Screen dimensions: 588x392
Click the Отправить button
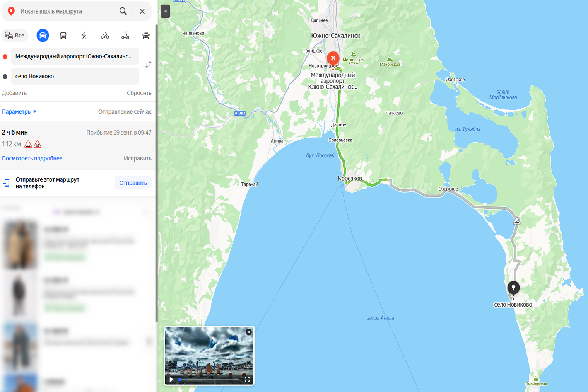tap(133, 183)
